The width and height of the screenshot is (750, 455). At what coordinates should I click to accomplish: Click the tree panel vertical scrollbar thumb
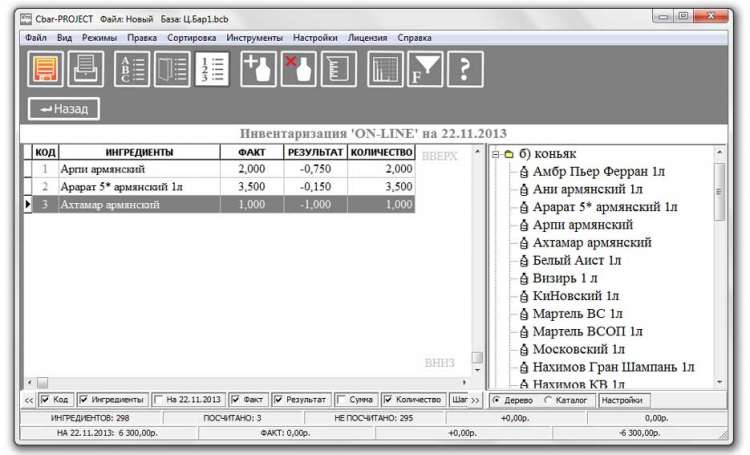[x=719, y=192]
